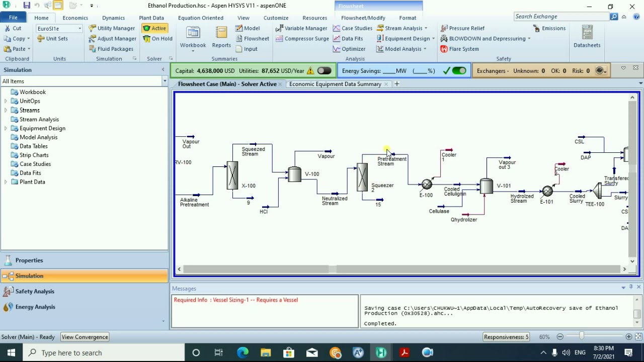Open the All Items filter dropdown

165,81
